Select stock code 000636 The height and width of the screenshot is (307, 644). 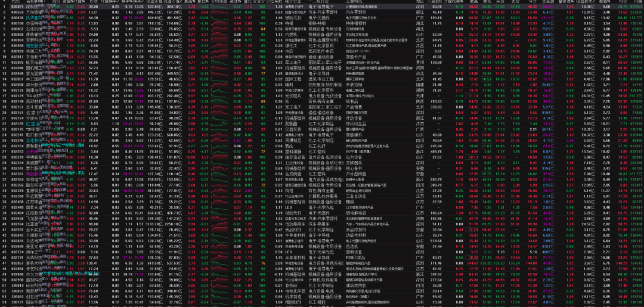coord(17,18)
